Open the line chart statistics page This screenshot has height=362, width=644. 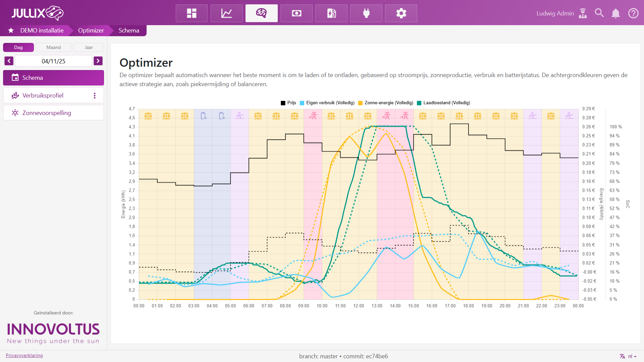click(x=226, y=13)
